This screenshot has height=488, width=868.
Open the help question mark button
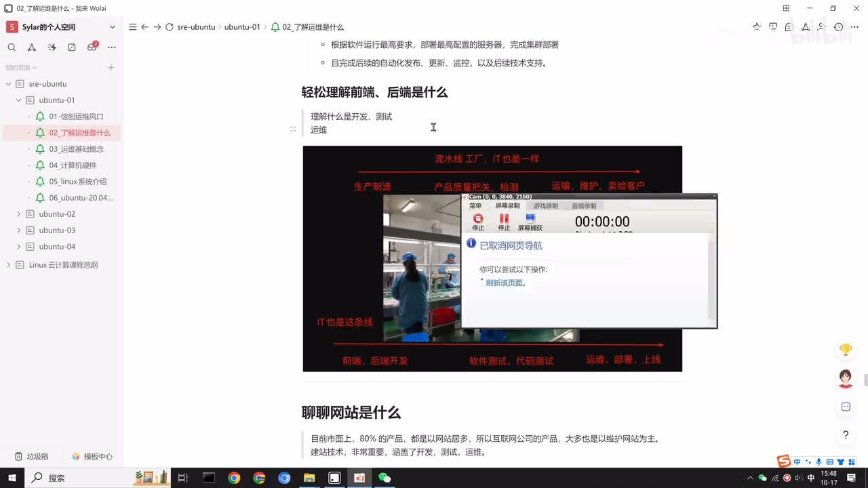point(846,435)
